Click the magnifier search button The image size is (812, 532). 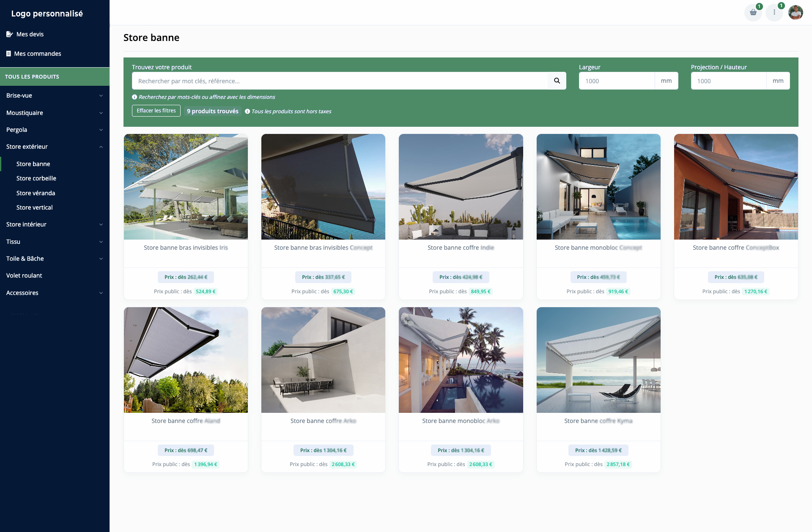557,81
